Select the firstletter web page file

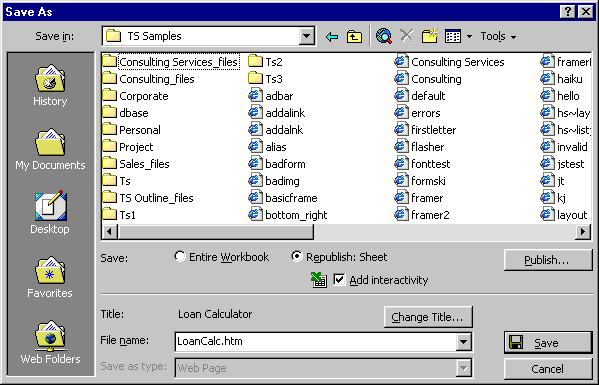(425, 130)
